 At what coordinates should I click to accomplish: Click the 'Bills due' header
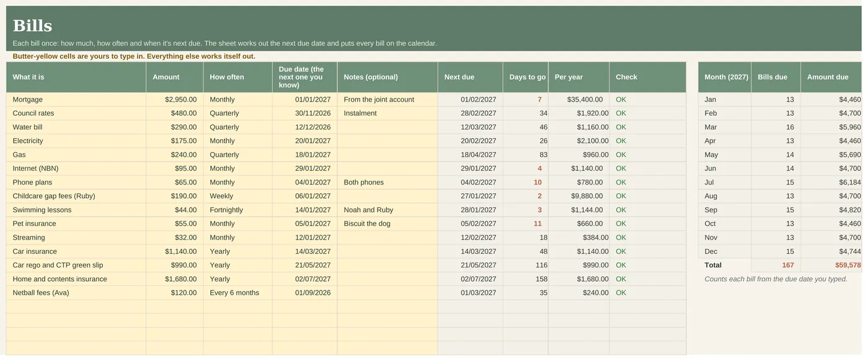pos(776,77)
